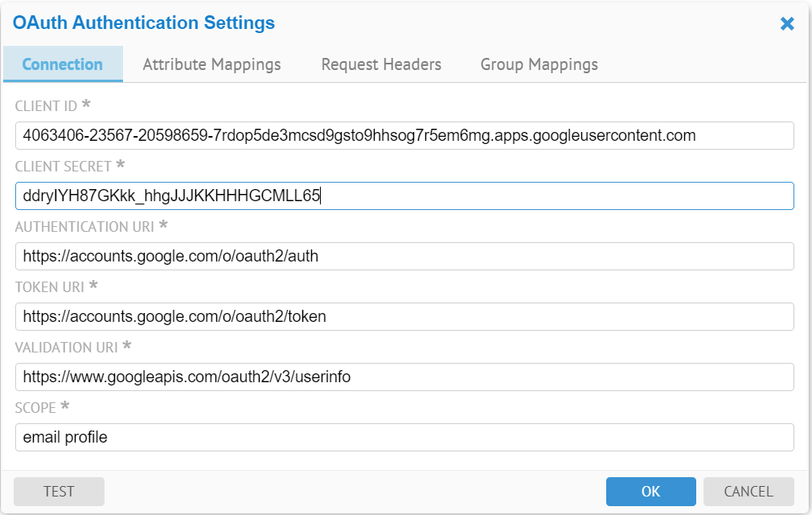Click the SCOPE label text
Image resolution: width=812 pixels, height=515 pixels.
[35, 408]
